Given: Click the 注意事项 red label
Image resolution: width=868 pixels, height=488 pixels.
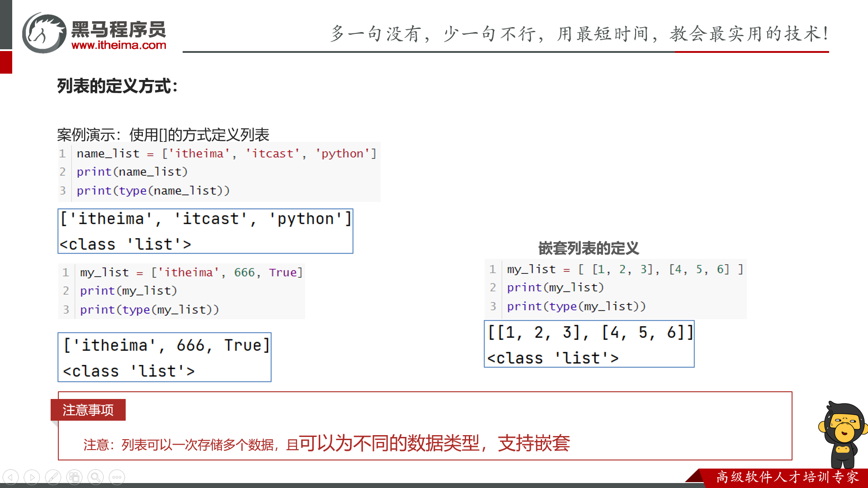Looking at the screenshot, I should [x=88, y=410].
